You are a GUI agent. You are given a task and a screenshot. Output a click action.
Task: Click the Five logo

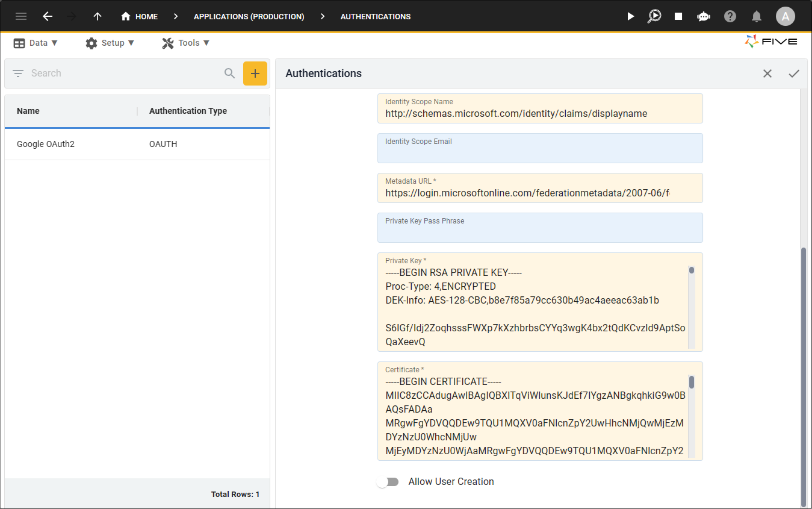click(771, 42)
